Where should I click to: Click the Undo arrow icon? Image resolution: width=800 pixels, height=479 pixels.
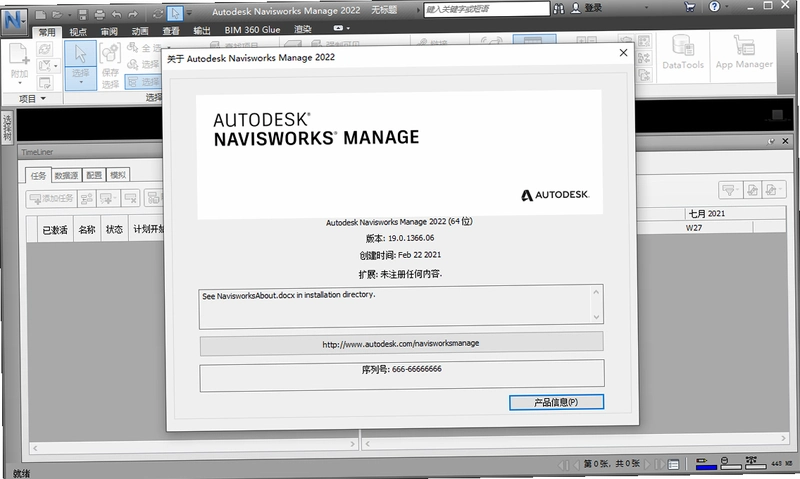pyautogui.click(x=116, y=15)
